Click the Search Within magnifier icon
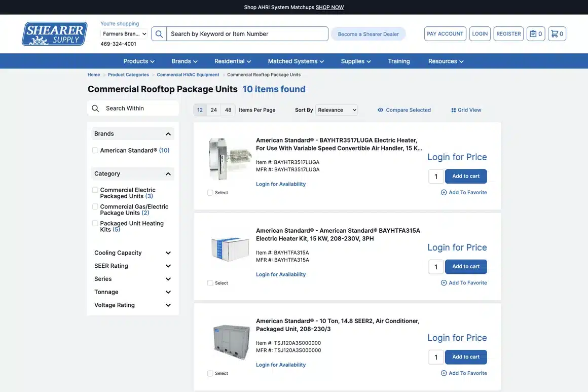 pyautogui.click(x=96, y=109)
